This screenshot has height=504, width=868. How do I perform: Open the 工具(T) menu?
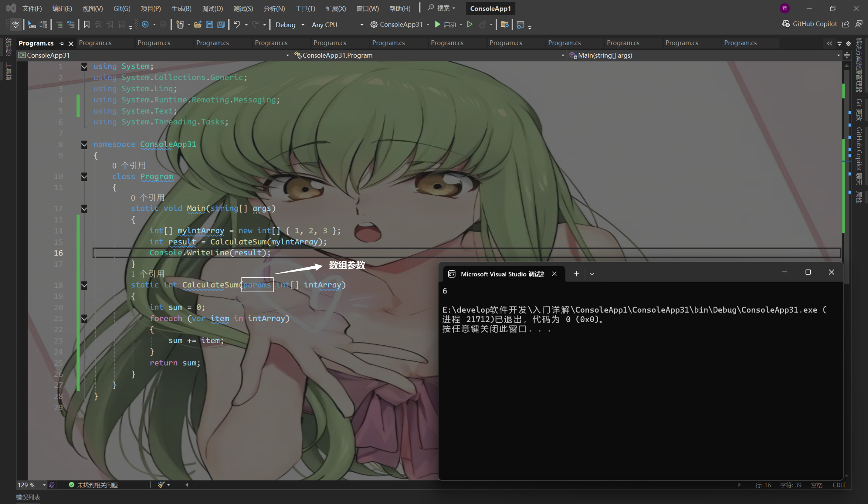click(306, 8)
